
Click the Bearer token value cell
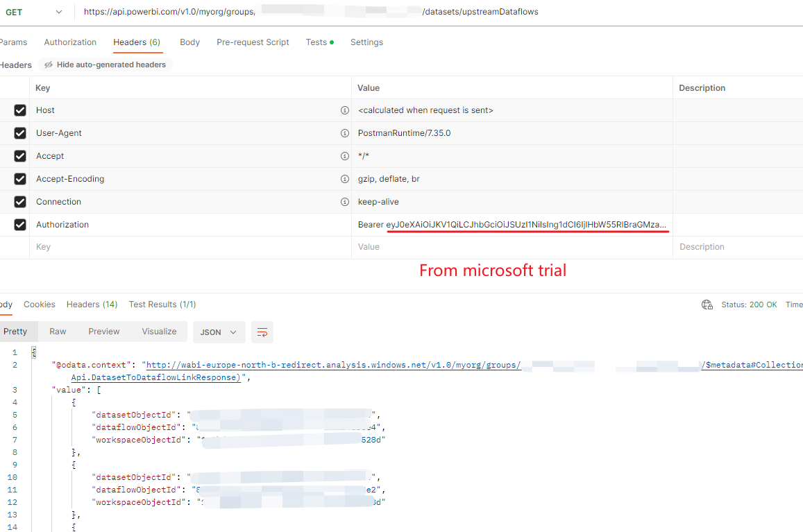click(512, 224)
